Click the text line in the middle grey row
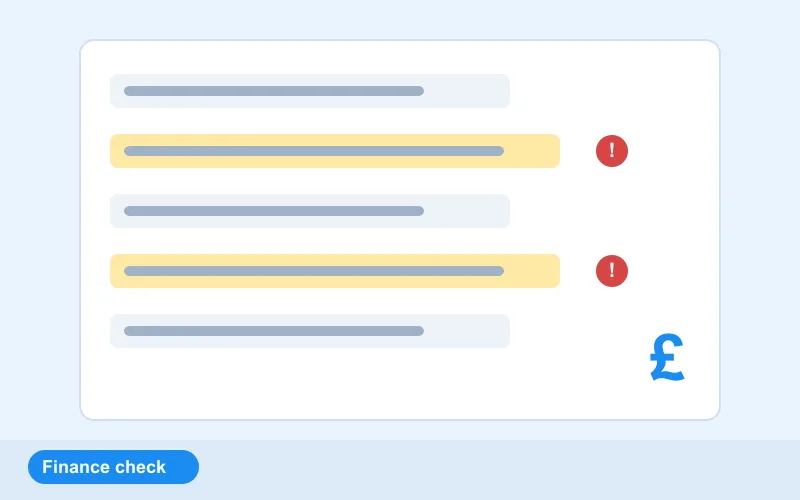This screenshot has width=800, height=500. pos(274,211)
